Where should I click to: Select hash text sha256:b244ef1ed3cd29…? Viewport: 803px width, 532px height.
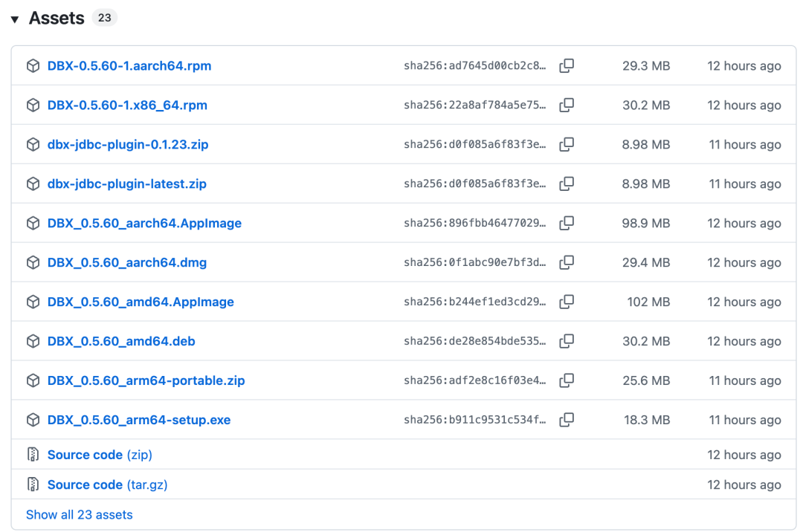(474, 302)
